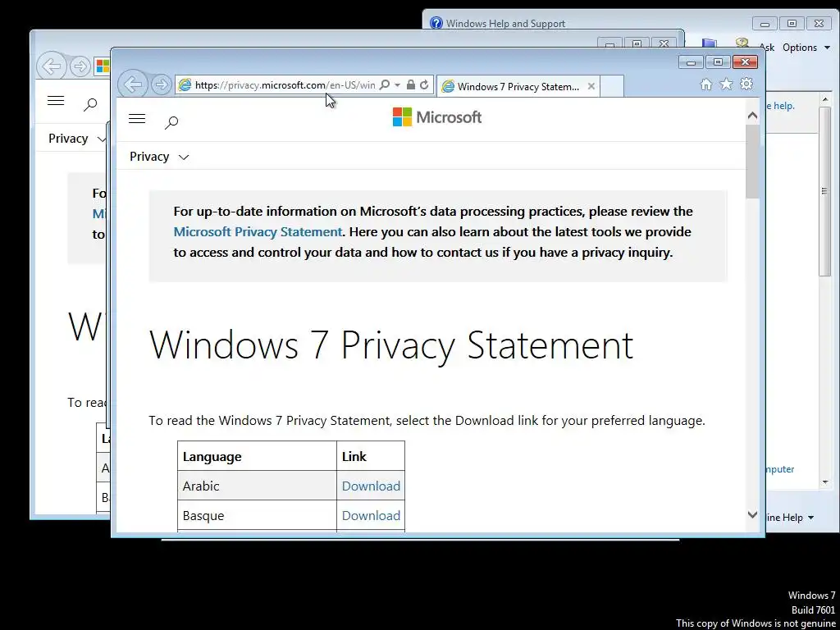Click the front page scrollbar down arrow

tap(752, 515)
